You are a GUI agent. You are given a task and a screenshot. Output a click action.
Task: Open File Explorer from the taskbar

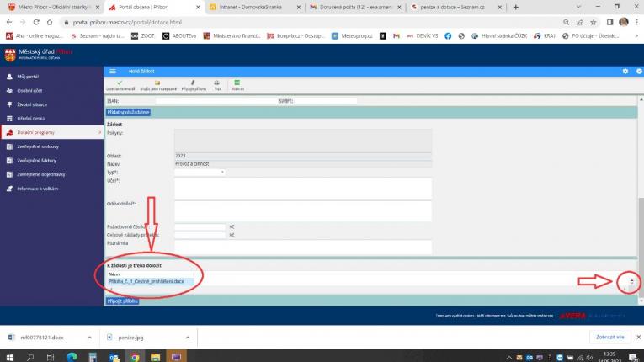[x=155, y=357]
